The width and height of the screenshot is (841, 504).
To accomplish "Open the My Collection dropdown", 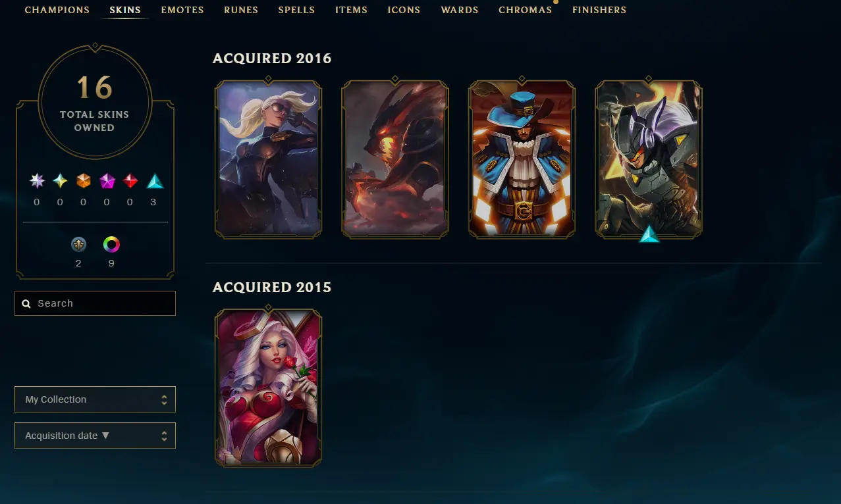I will pyautogui.click(x=95, y=399).
